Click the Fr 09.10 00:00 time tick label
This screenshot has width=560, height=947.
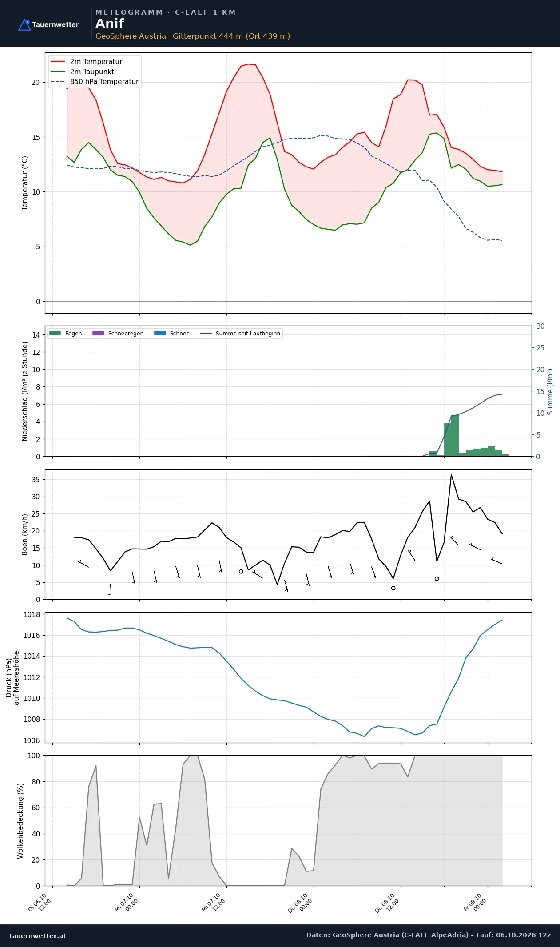click(x=475, y=903)
